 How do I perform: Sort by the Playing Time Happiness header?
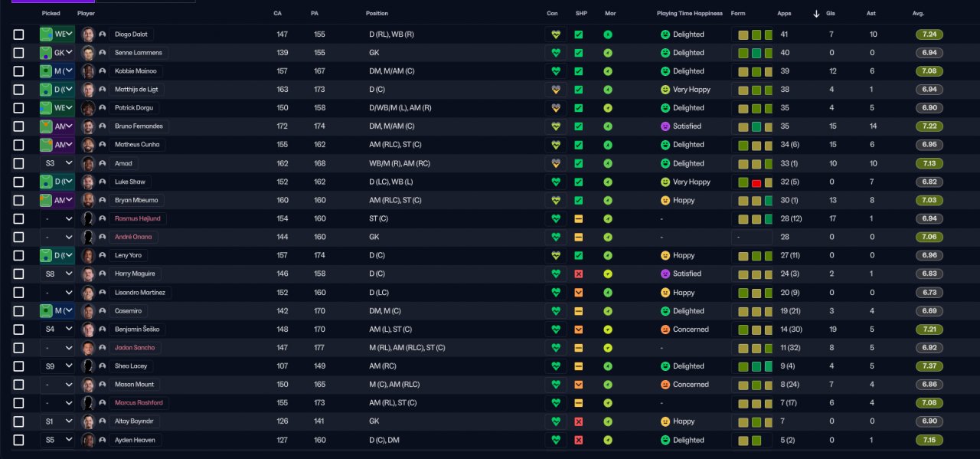point(689,14)
